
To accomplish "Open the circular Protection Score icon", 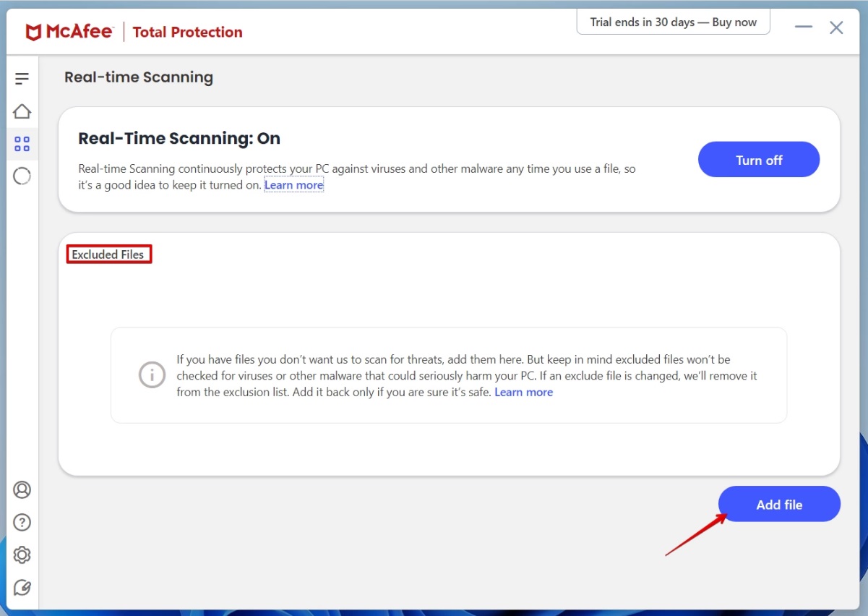I will [22, 176].
